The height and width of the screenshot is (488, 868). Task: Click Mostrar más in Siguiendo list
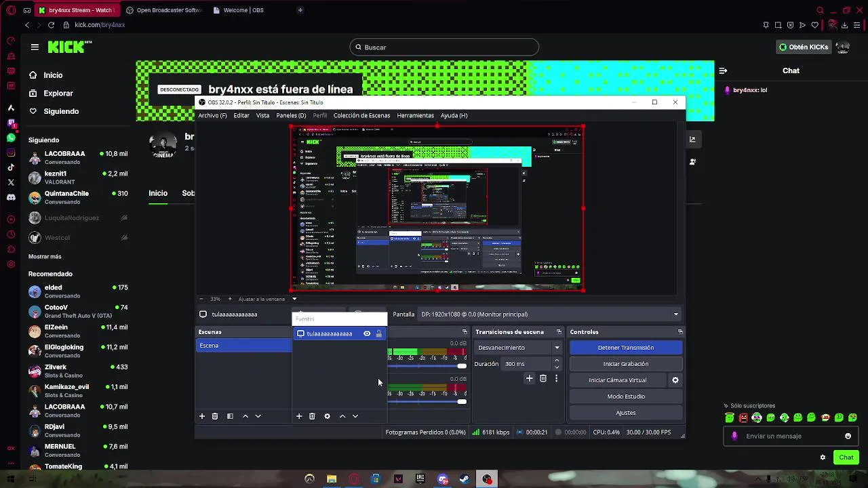coord(45,257)
